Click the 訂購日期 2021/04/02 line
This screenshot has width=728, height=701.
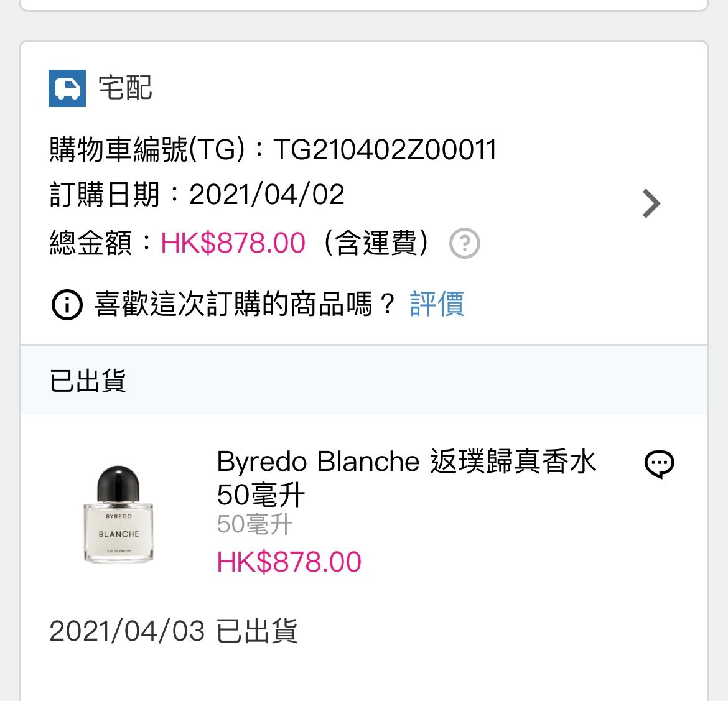click(x=197, y=195)
